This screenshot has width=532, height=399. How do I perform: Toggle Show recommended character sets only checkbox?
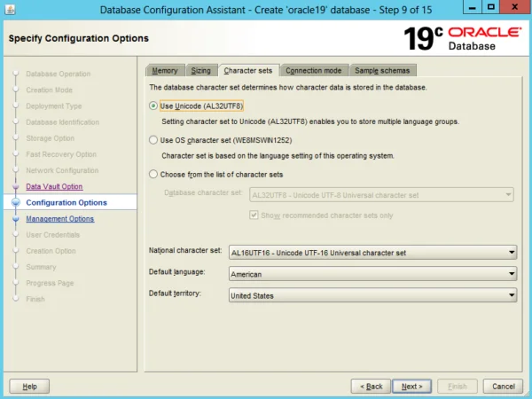(x=254, y=215)
